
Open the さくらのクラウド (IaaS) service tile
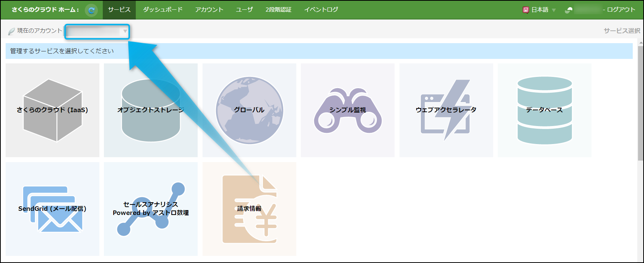53,110
